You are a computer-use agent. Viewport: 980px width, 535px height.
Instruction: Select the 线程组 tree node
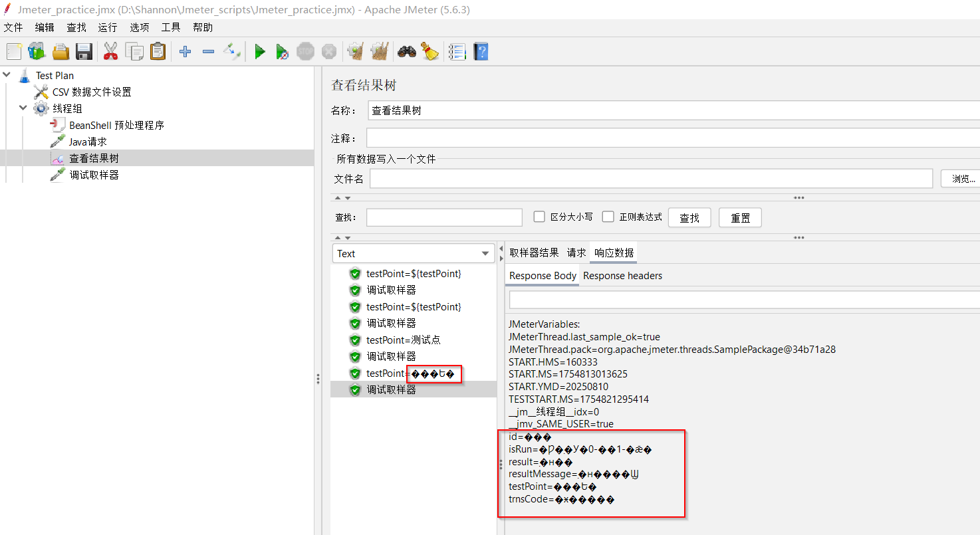pyautogui.click(x=67, y=108)
